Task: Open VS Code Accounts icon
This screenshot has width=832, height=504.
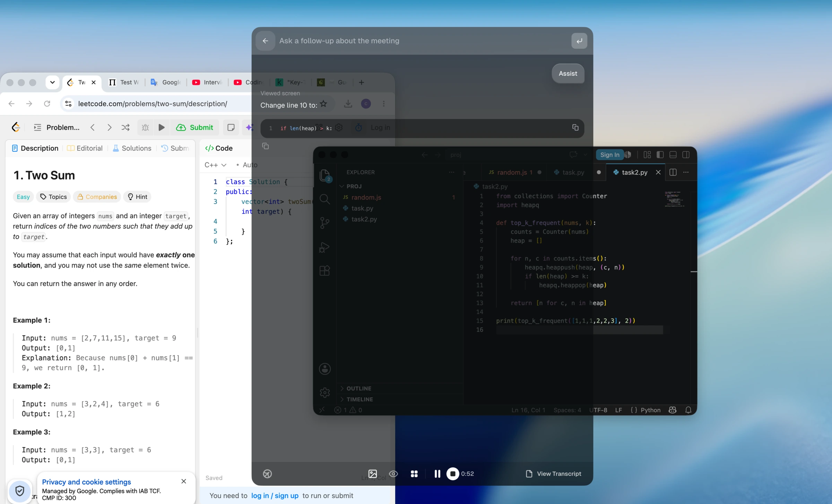Action: tap(324, 369)
